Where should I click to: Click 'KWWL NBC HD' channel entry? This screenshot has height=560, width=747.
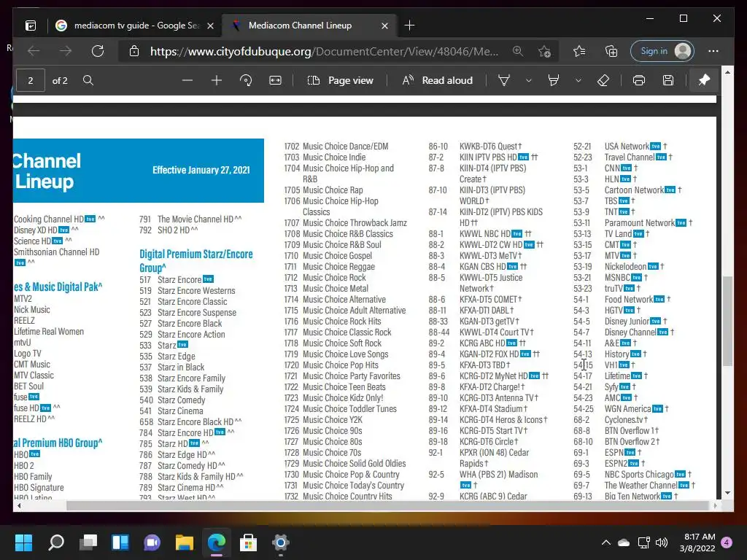(485, 234)
